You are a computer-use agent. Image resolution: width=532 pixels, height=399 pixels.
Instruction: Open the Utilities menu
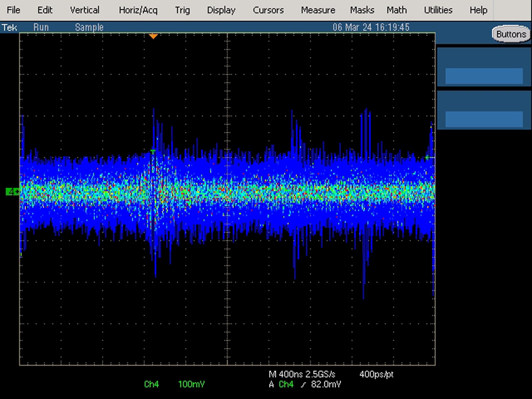click(438, 10)
